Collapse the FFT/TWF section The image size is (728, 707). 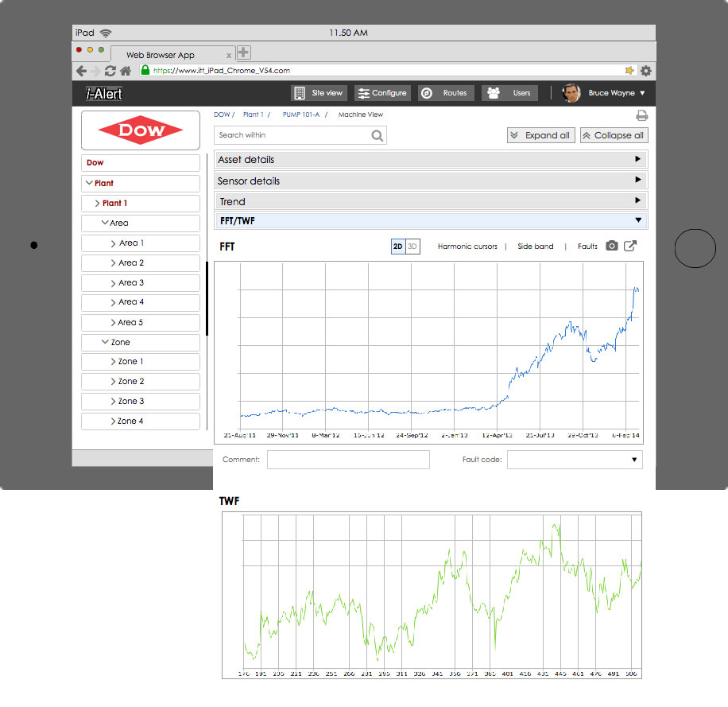pos(431,221)
